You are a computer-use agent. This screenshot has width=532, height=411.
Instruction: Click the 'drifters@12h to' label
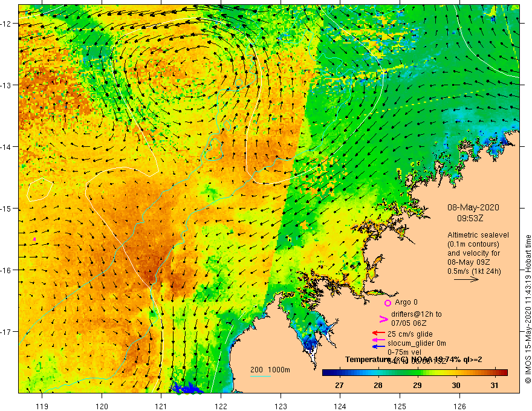(x=417, y=314)
